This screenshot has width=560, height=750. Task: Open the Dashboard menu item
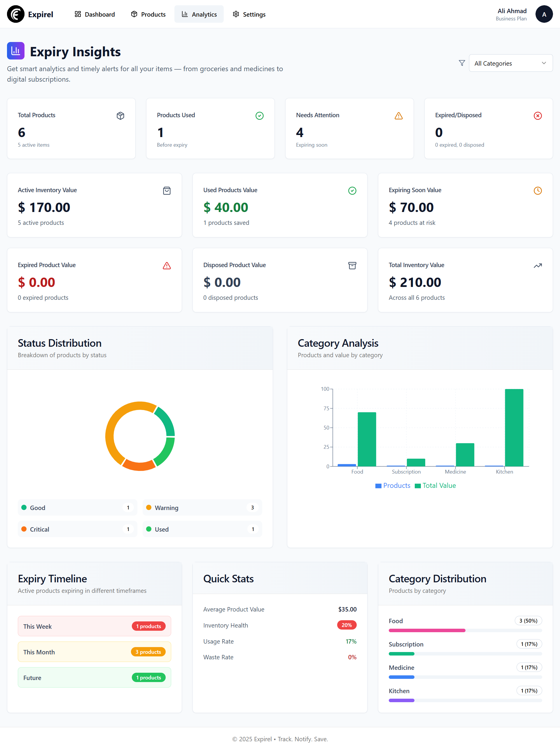coord(94,14)
